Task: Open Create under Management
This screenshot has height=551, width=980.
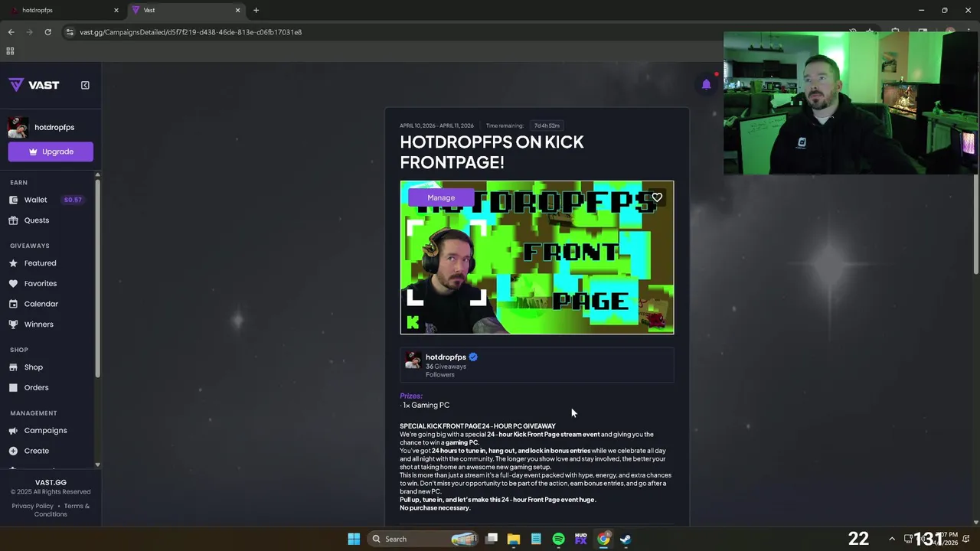Action: tap(36, 452)
